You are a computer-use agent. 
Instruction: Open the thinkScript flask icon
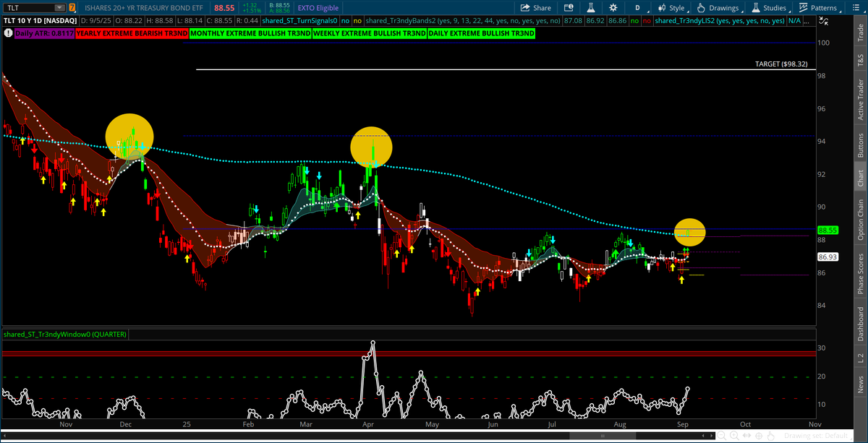tap(591, 8)
